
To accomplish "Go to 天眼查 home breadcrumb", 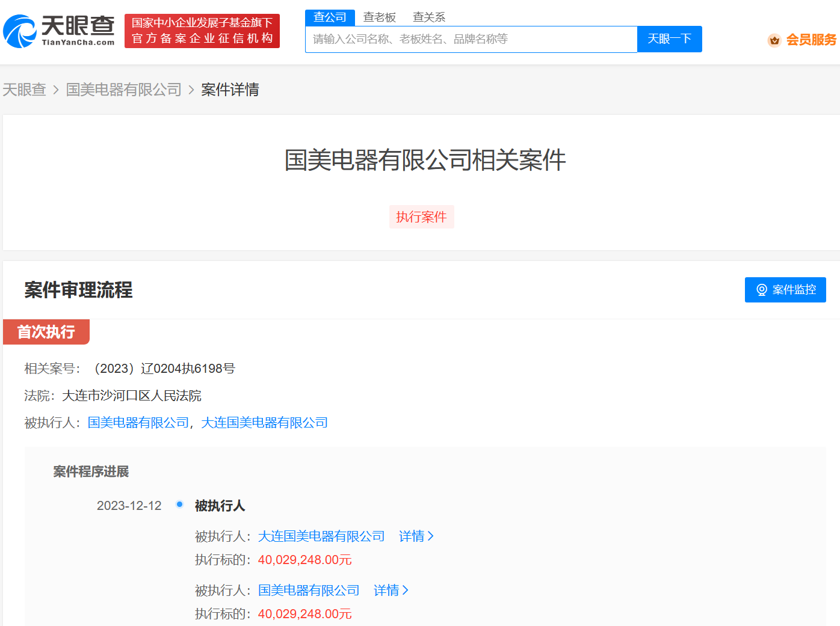I will click(x=25, y=90).
